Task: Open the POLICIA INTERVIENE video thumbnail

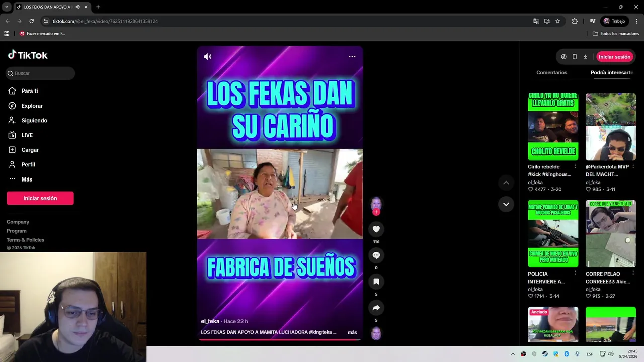Action: 553,234
